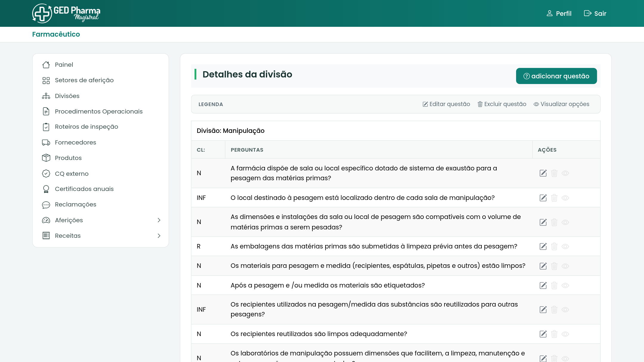Edit the local destinado à pesagem question
The height and width of the screenshot is (362, 644).
543,198
